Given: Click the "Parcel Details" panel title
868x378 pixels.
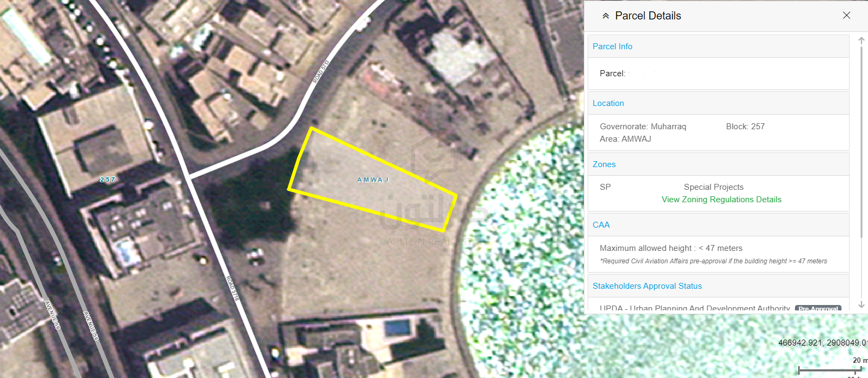Looking at the screenshot, I should [x=648, y=16].
